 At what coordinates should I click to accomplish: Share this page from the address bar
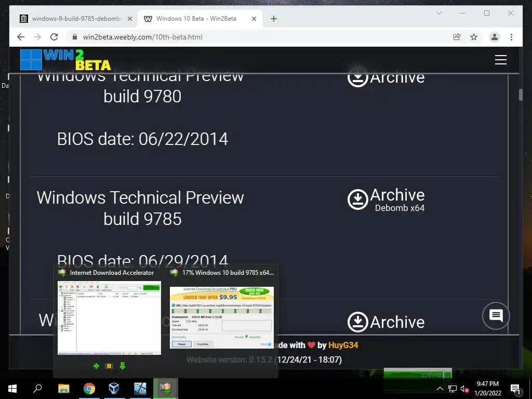[x=457, y=37]
